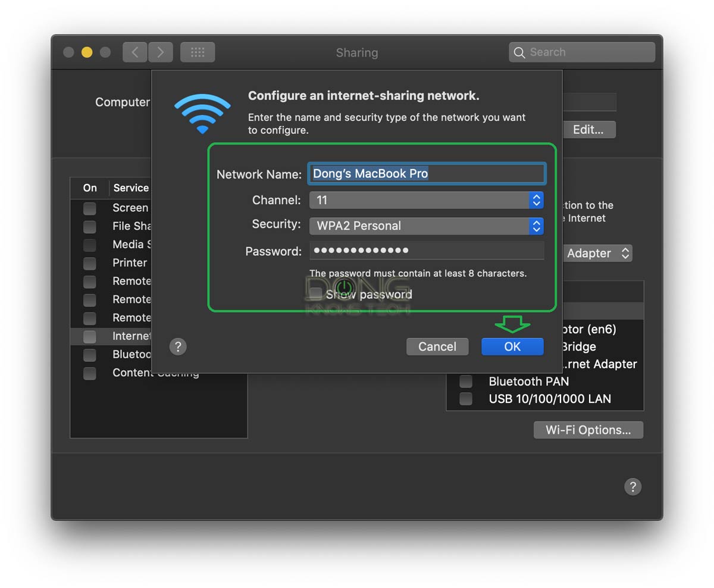Check the Bluetooth PAN port checkbox
Image resolution: width=714 pixels, height=588 pixels.
(x=466, y=381)
